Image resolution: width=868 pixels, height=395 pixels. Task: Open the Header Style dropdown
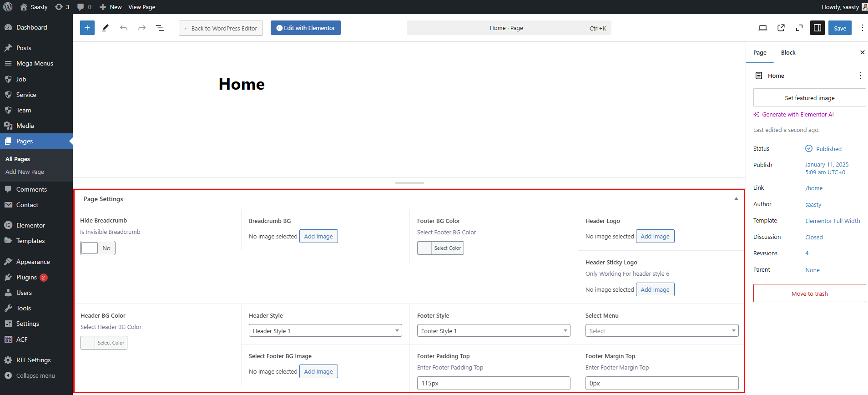(325, 331)
